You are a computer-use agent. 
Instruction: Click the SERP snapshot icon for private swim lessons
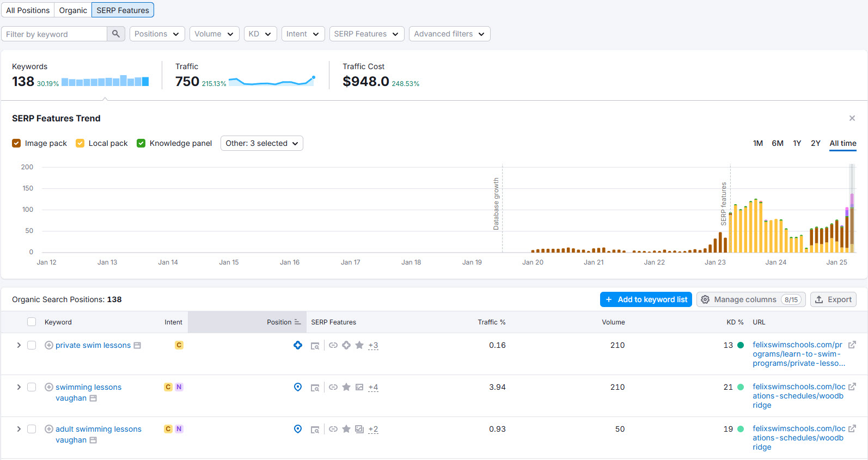pyautogui.click(x=315, y=346)
